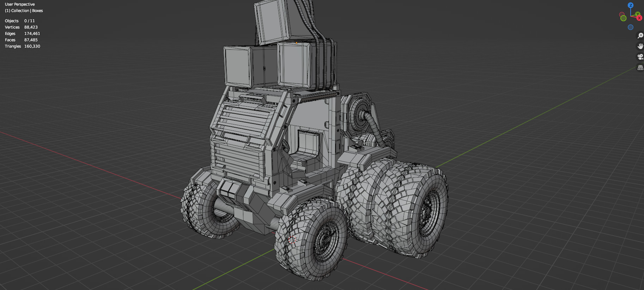The image size is (644, 290).
Task: Click the Objects count 0 / 11
Action: [30, 21]
